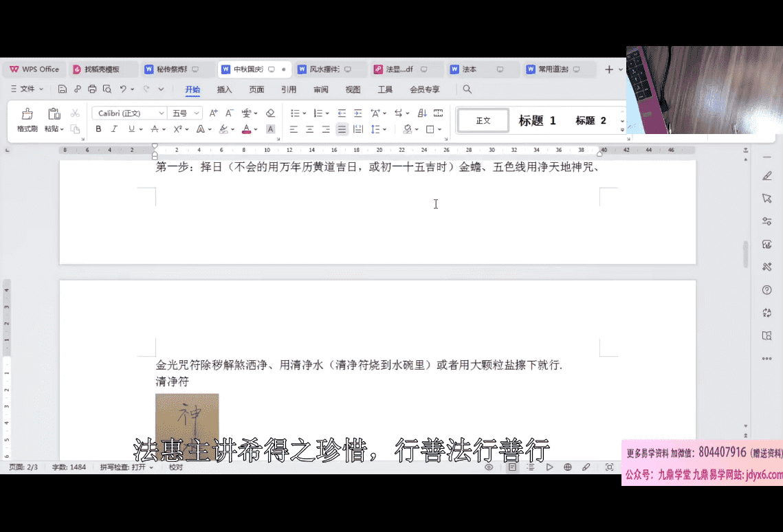Click the font color red A swatch
783x532 pixels.
pyautogui.click(x=246, y=129)
